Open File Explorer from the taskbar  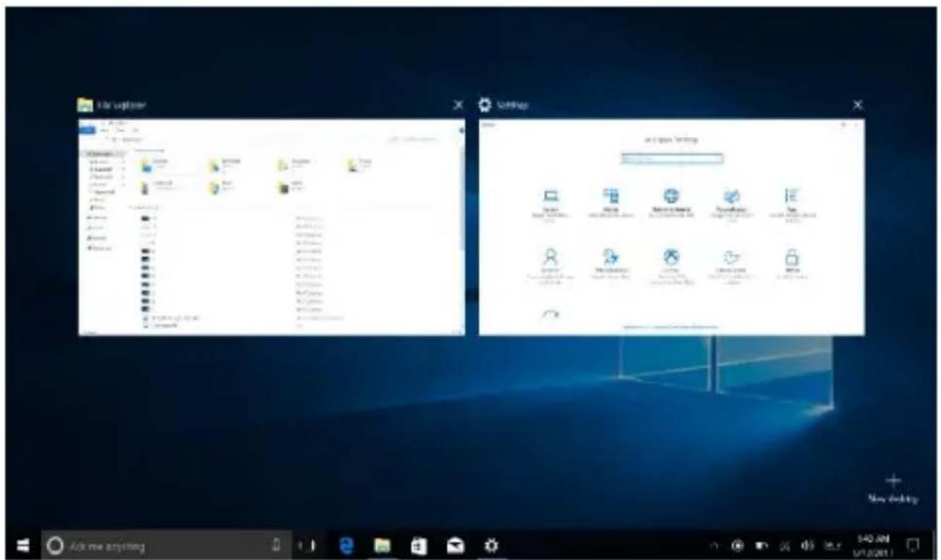tap(383, 545)
